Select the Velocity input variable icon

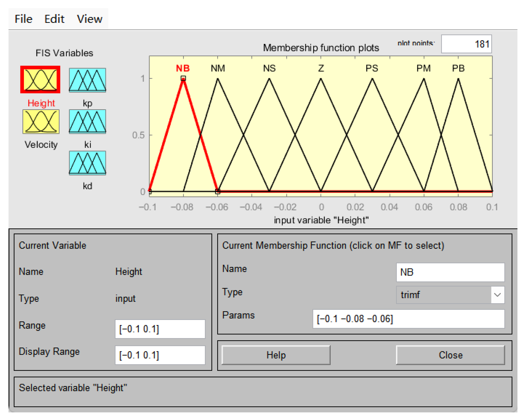click(41, 122)
